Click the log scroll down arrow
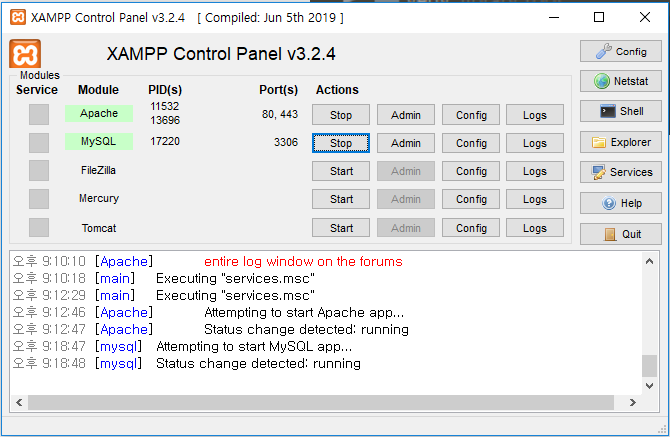The height and width of the screenshot is (437, 670). tap(649, 386)
